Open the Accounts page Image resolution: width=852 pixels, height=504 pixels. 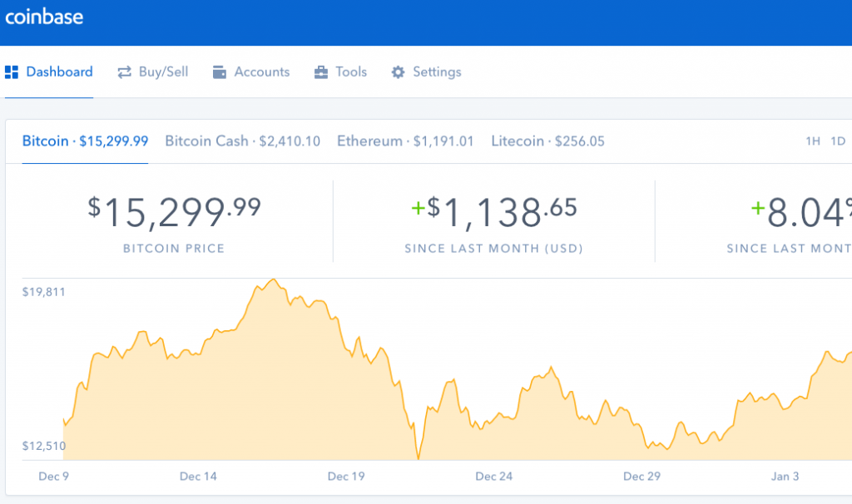click(x=261, y=72)
